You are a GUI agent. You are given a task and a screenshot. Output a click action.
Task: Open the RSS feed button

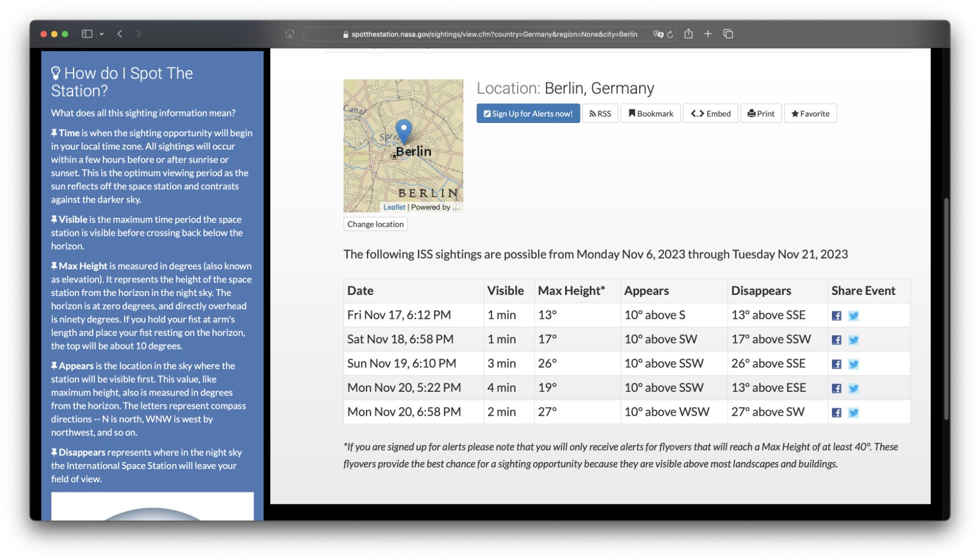[600, 113]
